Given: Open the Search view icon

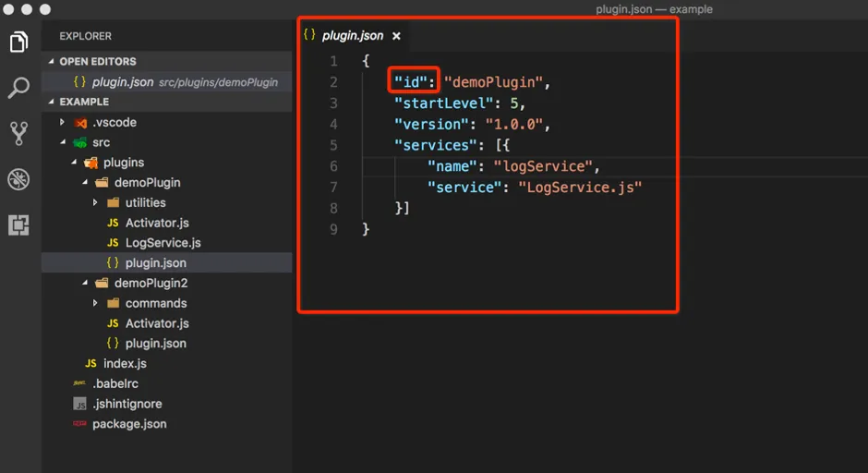Looking at the screenshot, I should (18, 88).
